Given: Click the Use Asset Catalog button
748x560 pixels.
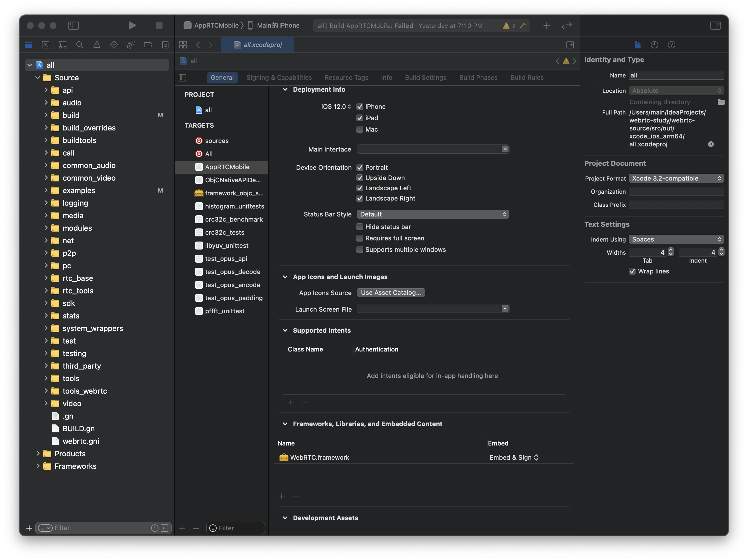Looking at the screenshot, I should point(391,293).
